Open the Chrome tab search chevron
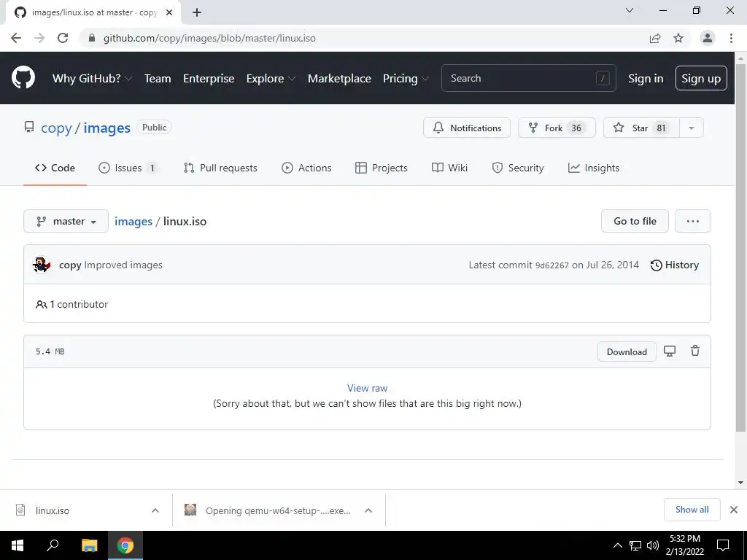The height and width of the screenshot is (560, 747). [x=630, y=10]
